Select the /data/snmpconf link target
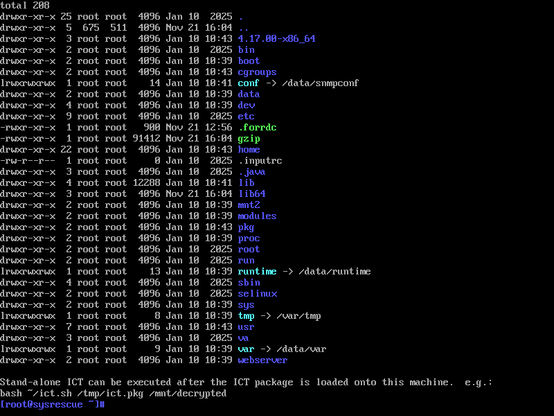This screenshot has height=416, width=554. pyautogui.click(x=320, y=83)
